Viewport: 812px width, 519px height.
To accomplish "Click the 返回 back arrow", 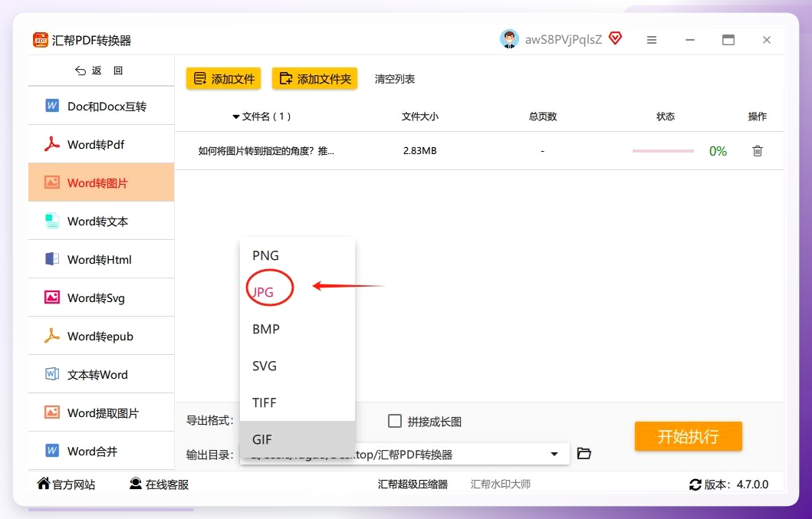I will coord(81,71).
